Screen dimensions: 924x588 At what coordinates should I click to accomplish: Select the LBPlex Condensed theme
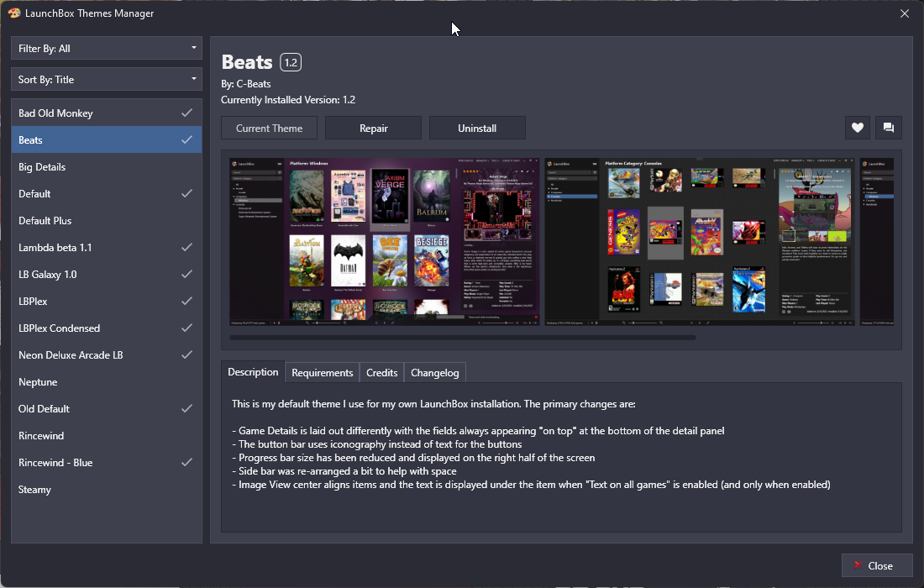click(x=107, y=328)
